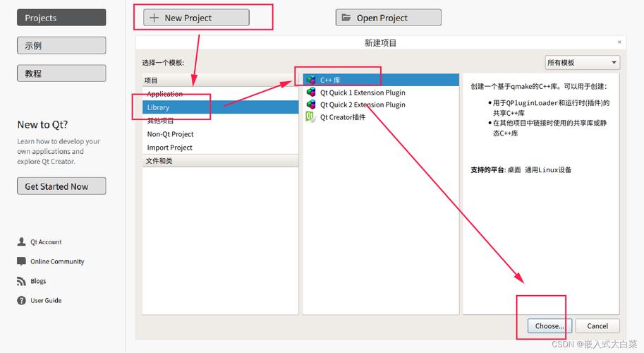This screenshot has width=644, height=353.
Task: Select the Non-Qt Project category
Action: 220,134
